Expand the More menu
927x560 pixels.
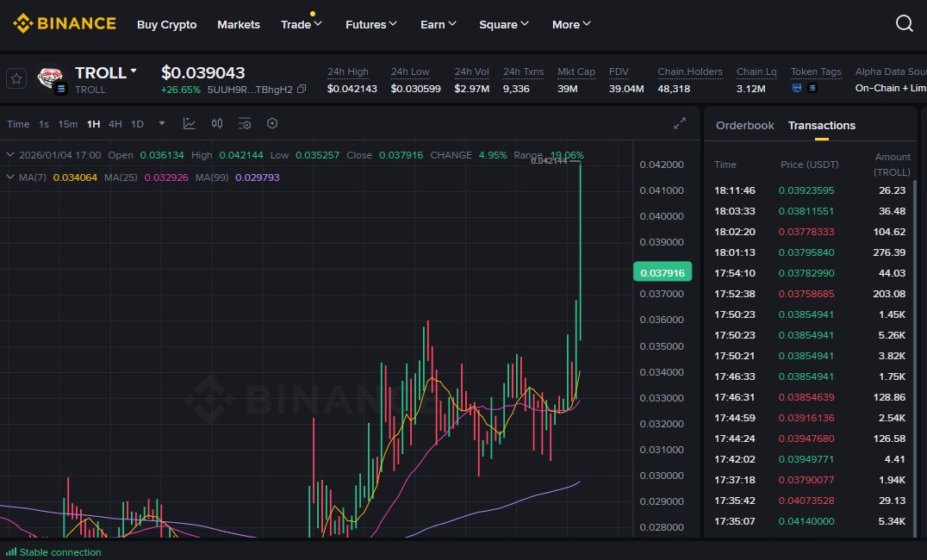click(x=571, y=24)
